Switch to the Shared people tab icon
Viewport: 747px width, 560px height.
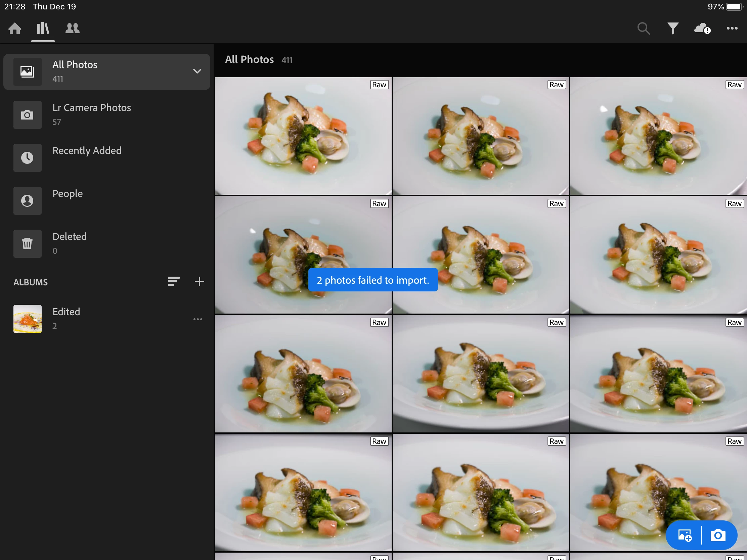click(72, 28)
